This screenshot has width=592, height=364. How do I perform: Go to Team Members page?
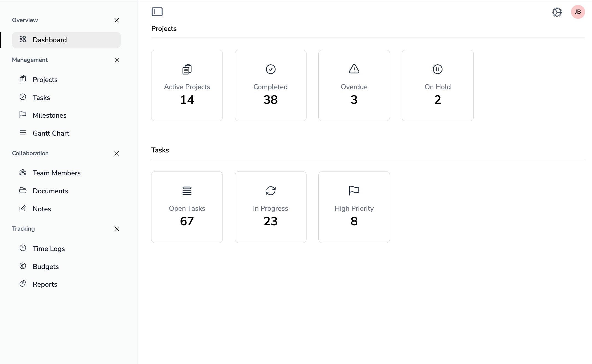[56, 173]
